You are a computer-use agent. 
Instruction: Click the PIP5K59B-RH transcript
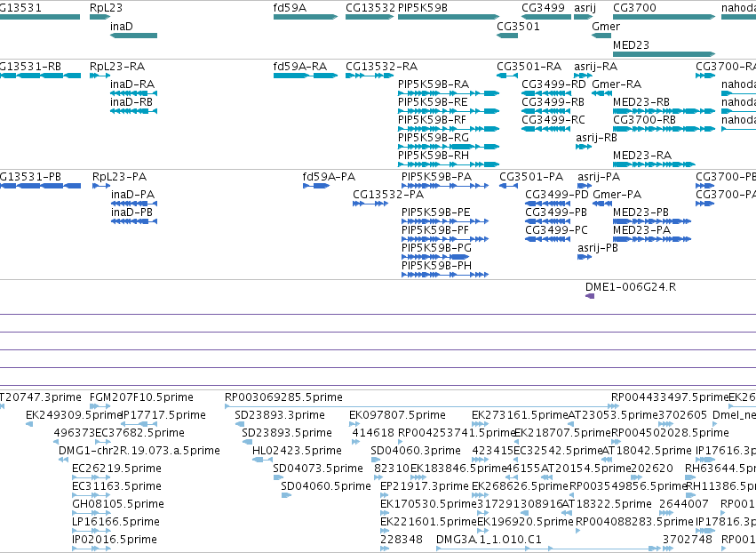click(449, 164)
